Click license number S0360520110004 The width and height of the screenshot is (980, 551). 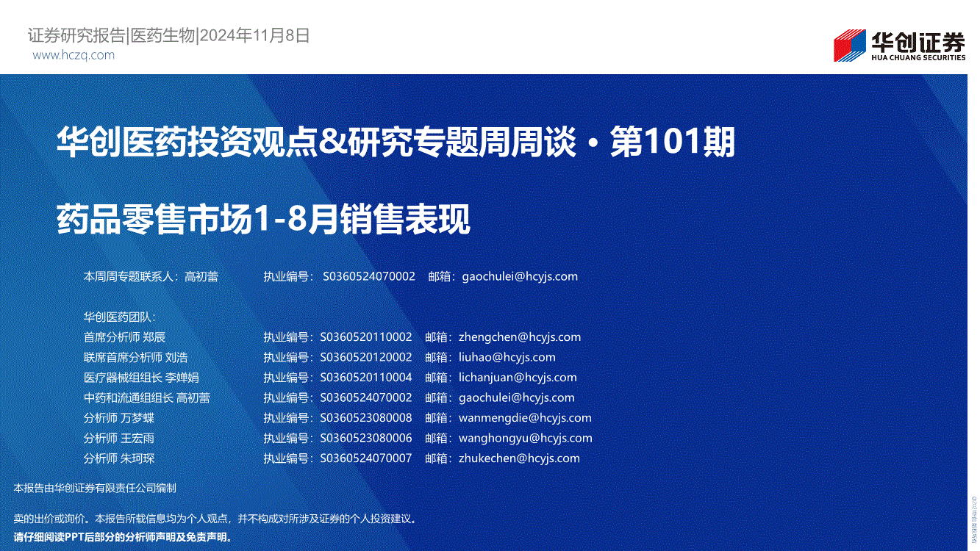pyautogui.click(x=366, y=378)
